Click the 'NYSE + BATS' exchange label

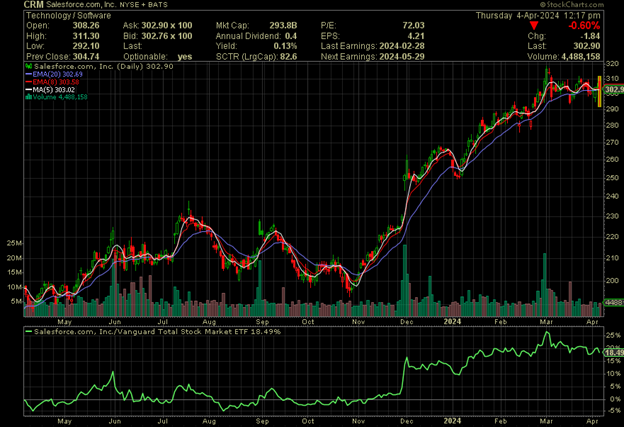point(144,5)
